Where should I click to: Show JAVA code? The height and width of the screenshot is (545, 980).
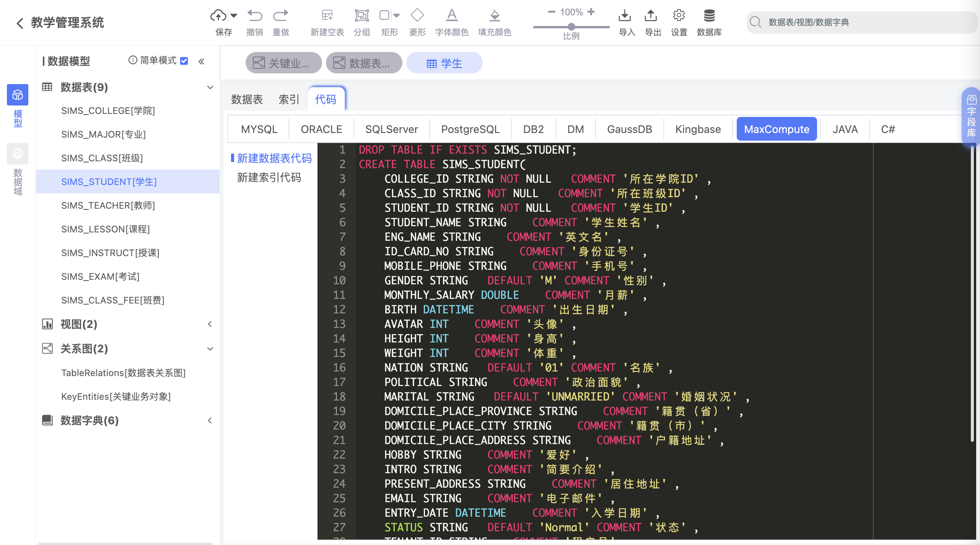(845, 129)
